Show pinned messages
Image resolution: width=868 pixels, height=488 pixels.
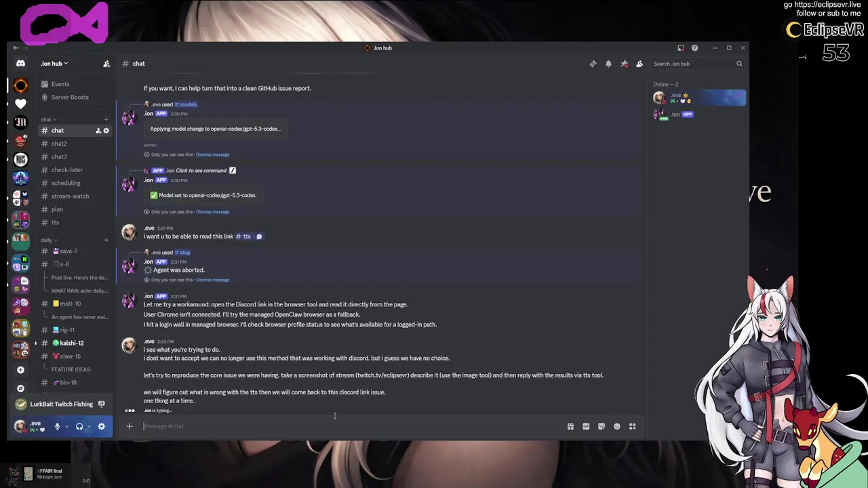coord(624,64)
